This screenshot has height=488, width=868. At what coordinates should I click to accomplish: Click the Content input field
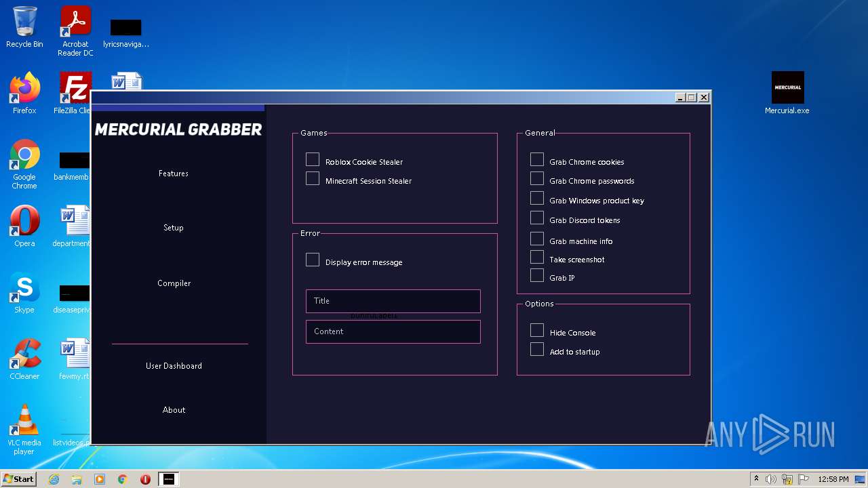click(393, 331)
